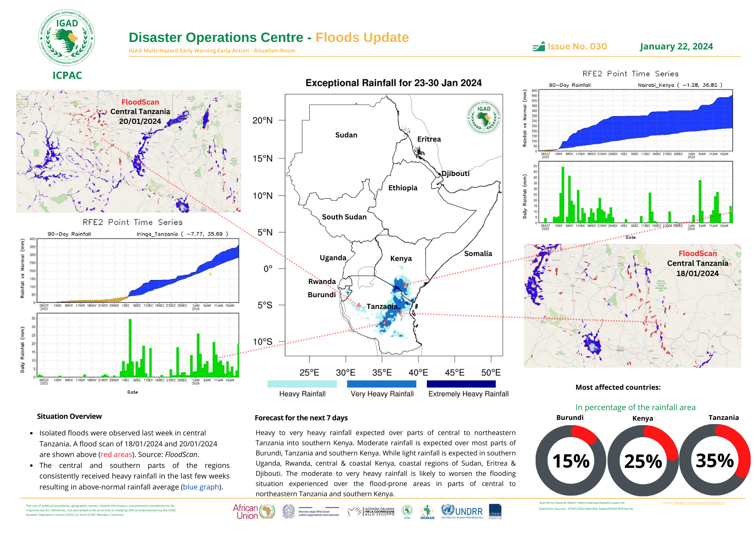
Task: Click the UNDRR logo in footer
Action: point(462,512)
